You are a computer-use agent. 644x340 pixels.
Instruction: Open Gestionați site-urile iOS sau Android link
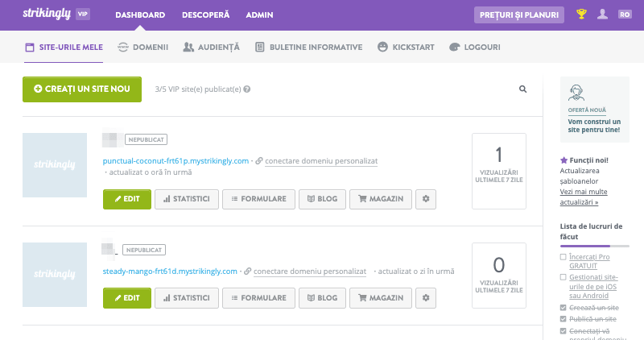pyautogui.click(x=593, y=287)
